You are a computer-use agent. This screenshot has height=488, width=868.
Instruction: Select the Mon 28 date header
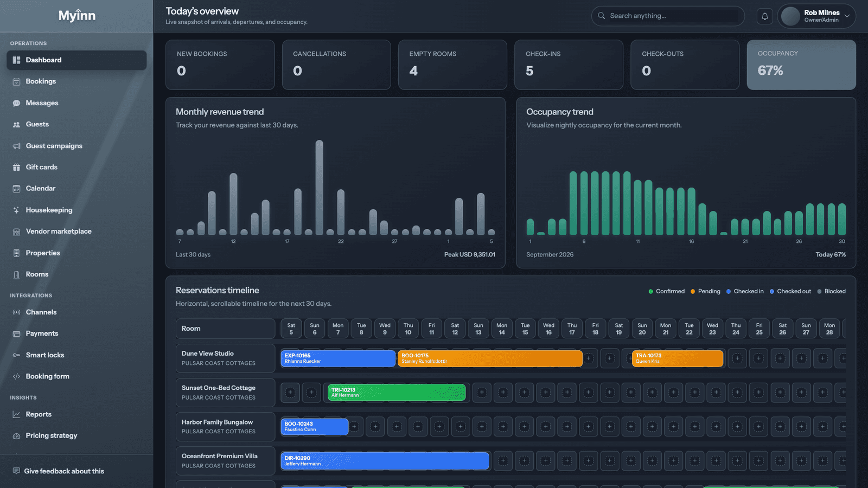click(829, 329)
